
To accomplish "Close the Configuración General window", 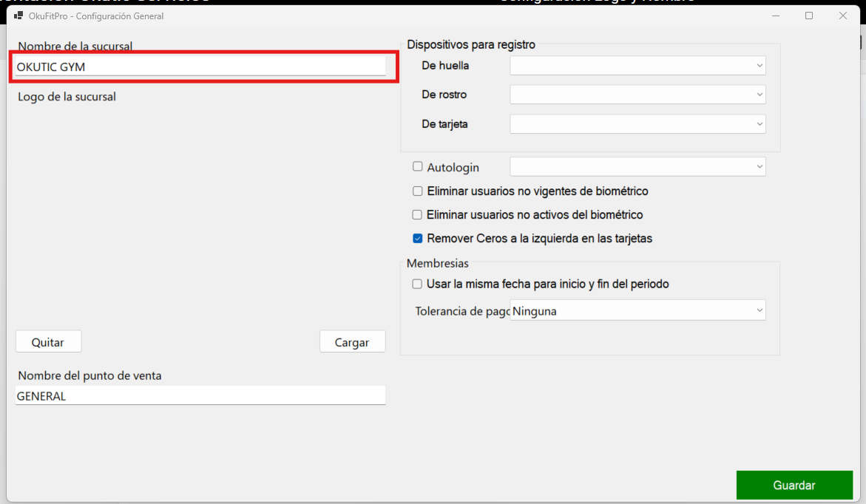I will coord(843,16).
